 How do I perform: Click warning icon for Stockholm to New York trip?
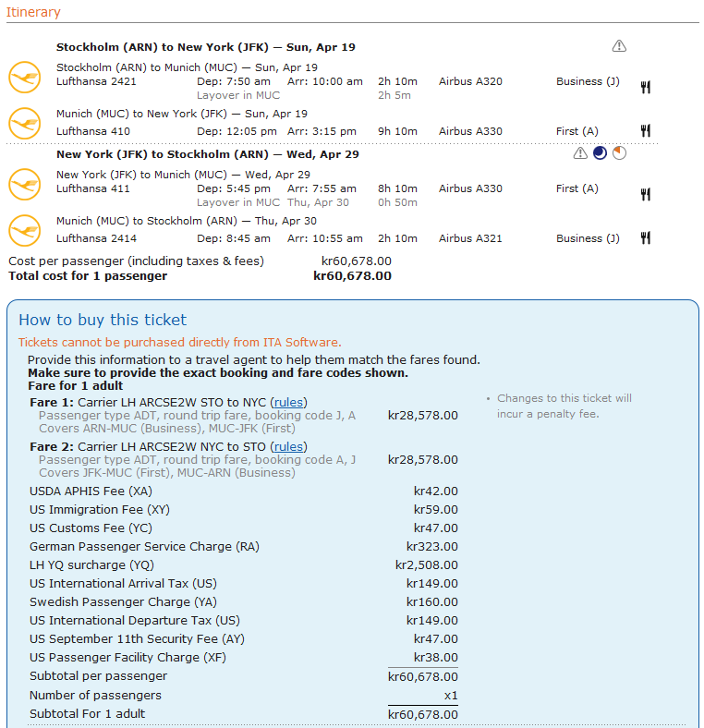click(619, 46)
